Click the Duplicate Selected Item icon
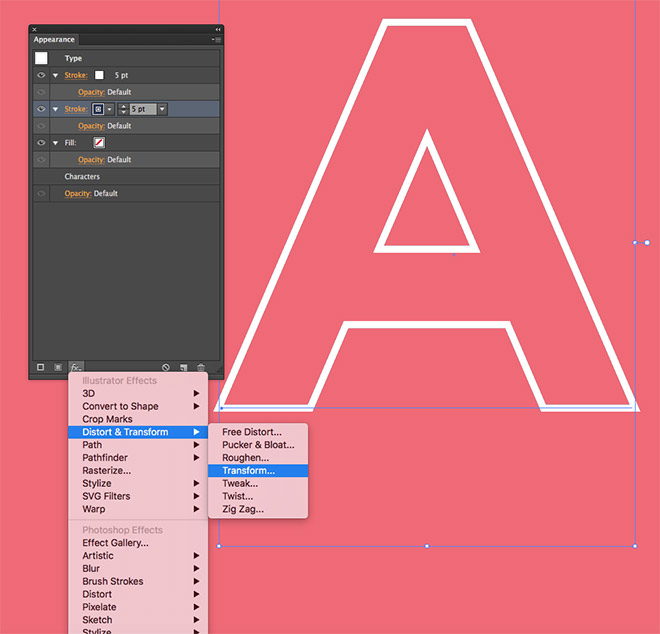 point(184,367)
